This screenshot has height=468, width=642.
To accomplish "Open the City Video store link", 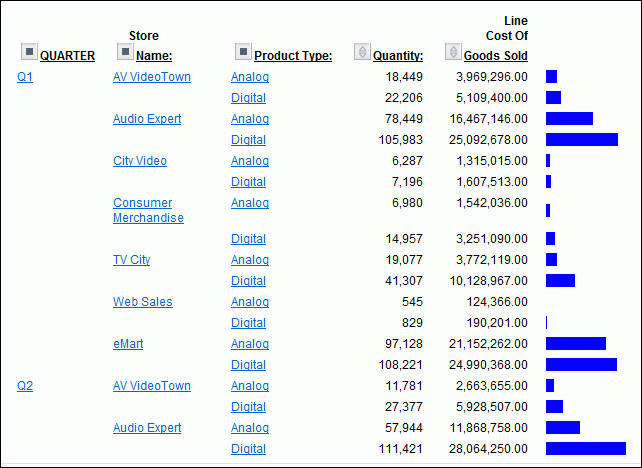I will [x=140, y=161].
